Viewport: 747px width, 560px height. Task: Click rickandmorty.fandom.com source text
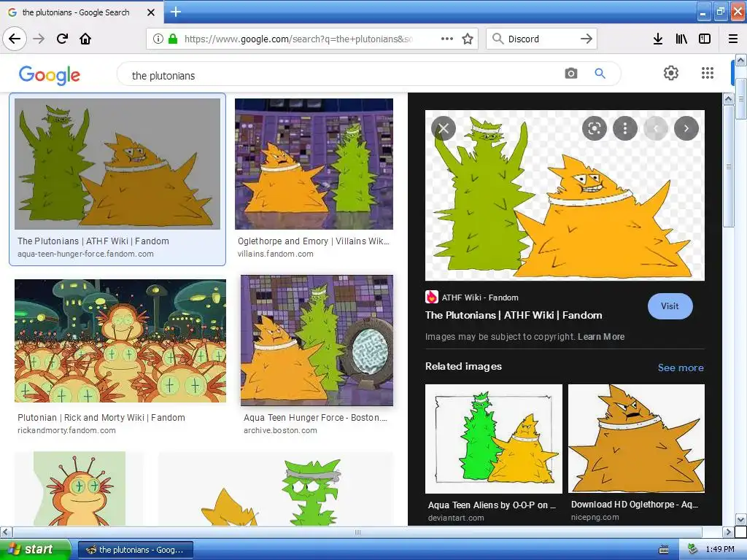pos(66,430)
